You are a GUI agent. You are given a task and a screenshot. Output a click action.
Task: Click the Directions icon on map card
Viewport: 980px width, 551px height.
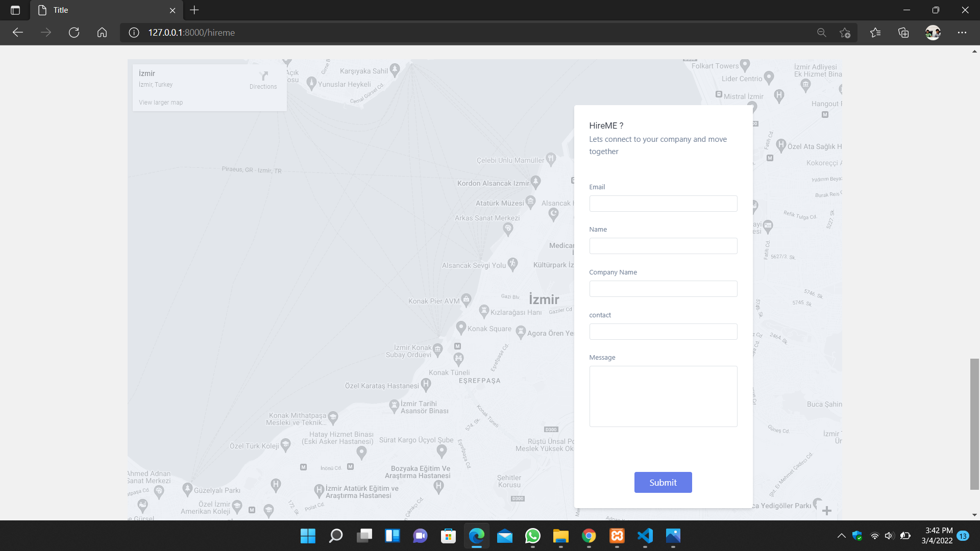(263, 76)
